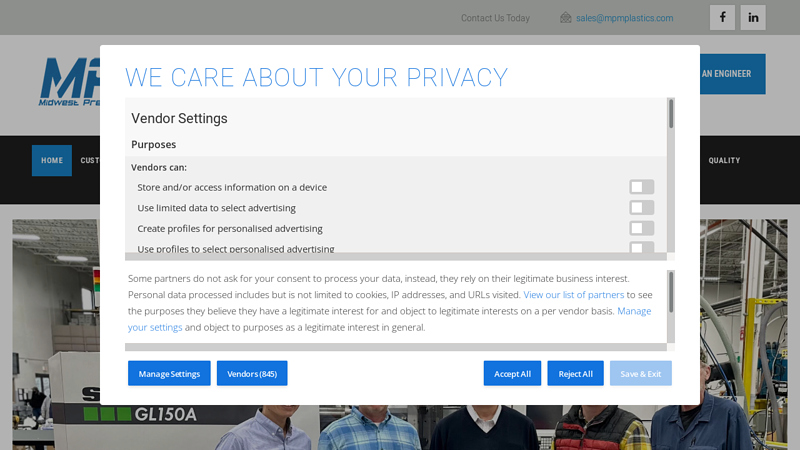Toggle Create profiles for personalised advertising
The height and width of the screenshot is (450, 800).
(x=641, y=228)
